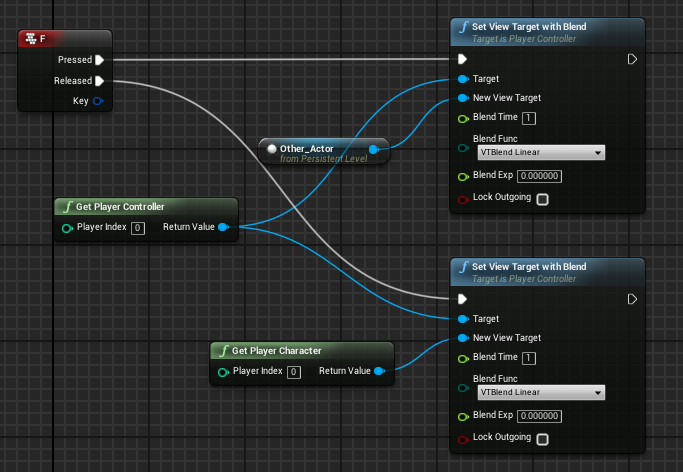Click Get Player Character's Return Value pin

(379, 371)
